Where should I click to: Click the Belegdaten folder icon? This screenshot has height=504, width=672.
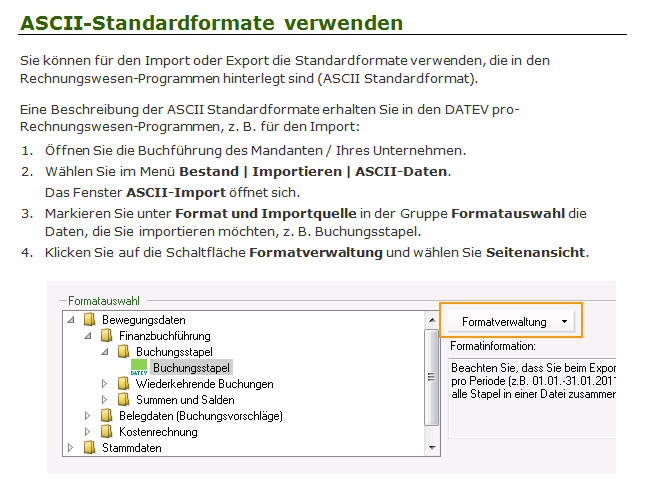pos(107,416)
